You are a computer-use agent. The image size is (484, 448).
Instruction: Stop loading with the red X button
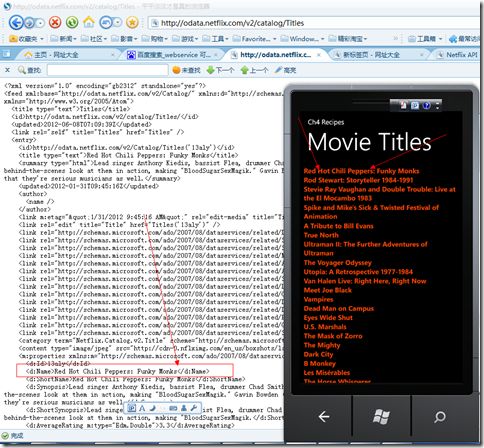point(55,23)
